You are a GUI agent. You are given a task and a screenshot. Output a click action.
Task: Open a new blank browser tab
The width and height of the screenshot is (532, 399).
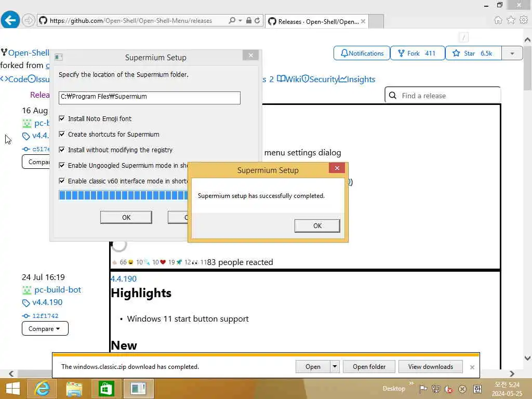click(x=376, y=21)
